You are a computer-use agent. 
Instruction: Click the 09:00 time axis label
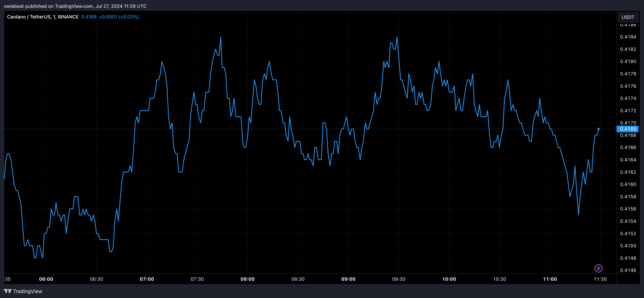pos(348,279)
